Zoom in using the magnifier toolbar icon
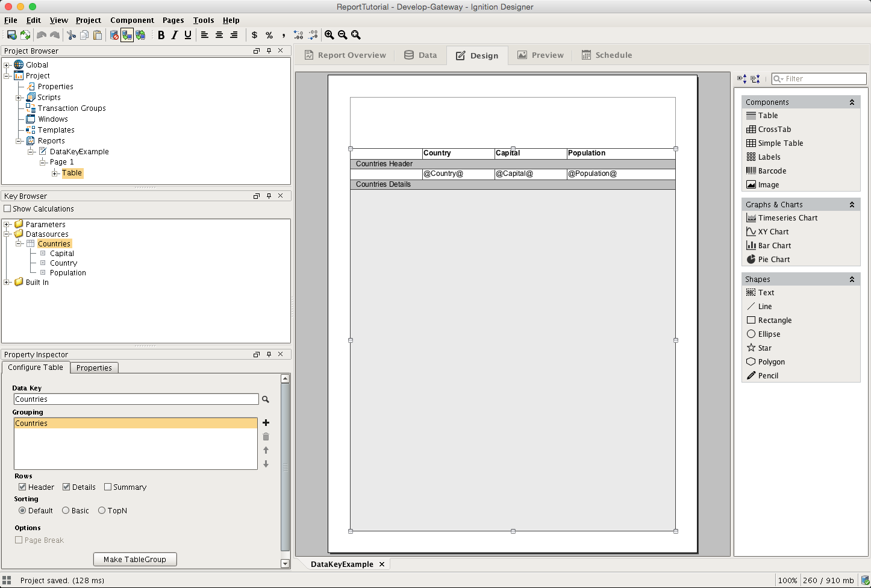Viewport: 871px width, 588px height. (329, 35)
